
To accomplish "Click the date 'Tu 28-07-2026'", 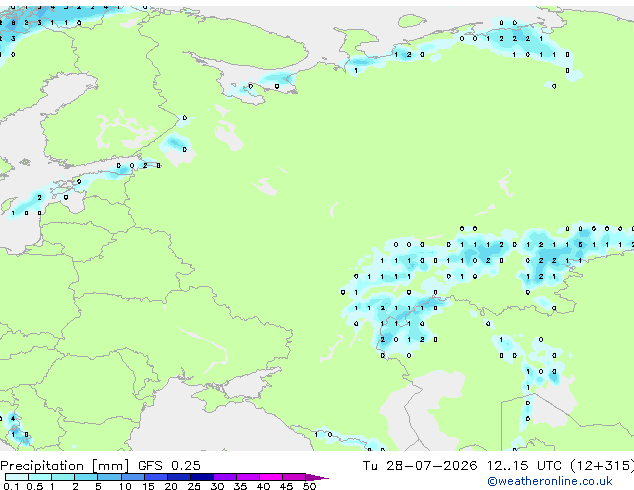I will [419, 466].
